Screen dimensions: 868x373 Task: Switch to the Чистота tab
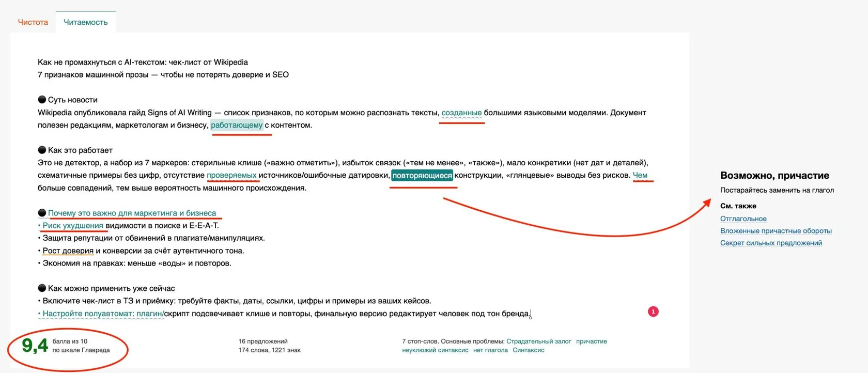(33, 22)
